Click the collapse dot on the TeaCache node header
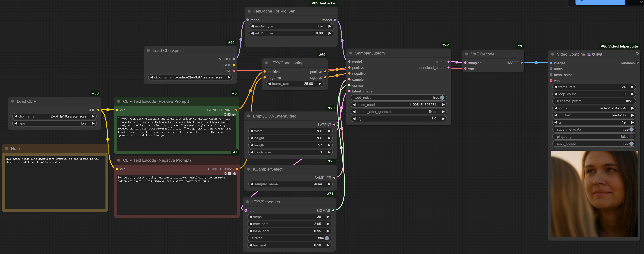The height and width of the screenshot is (254, 644). point(249,11)
